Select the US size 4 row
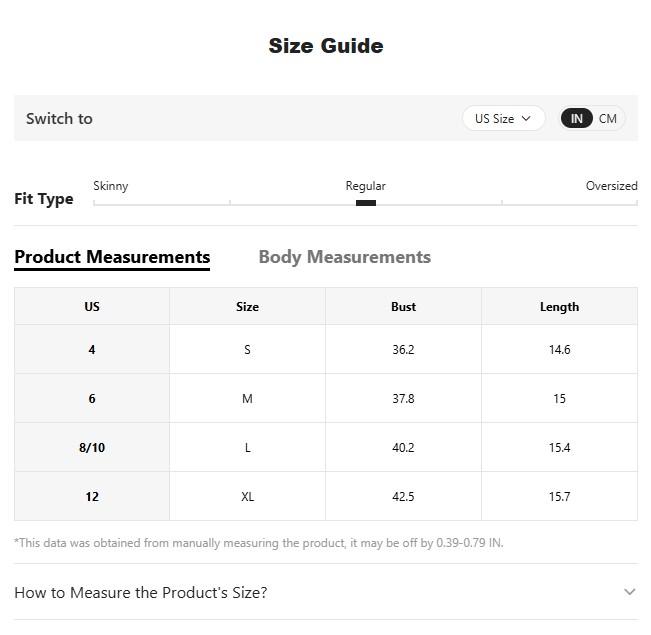The height and width of the screenshot is (635, 651). 92,350
